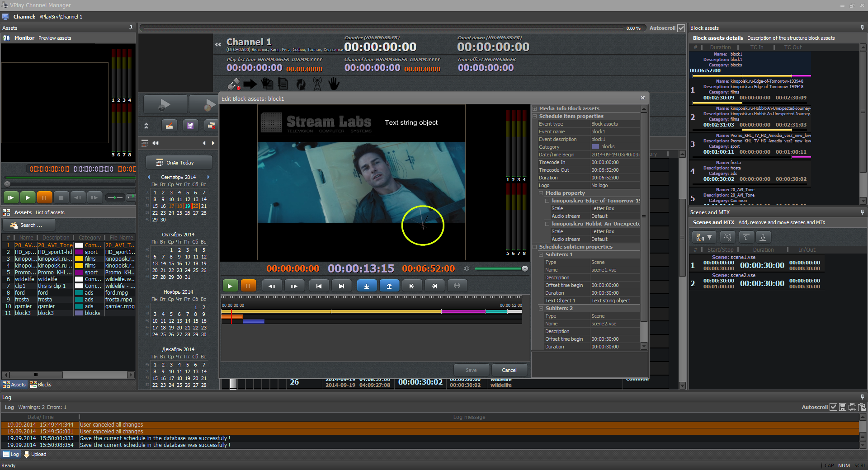
Task: Move scene down in Scenes and MTX
Action: [763, 237]
